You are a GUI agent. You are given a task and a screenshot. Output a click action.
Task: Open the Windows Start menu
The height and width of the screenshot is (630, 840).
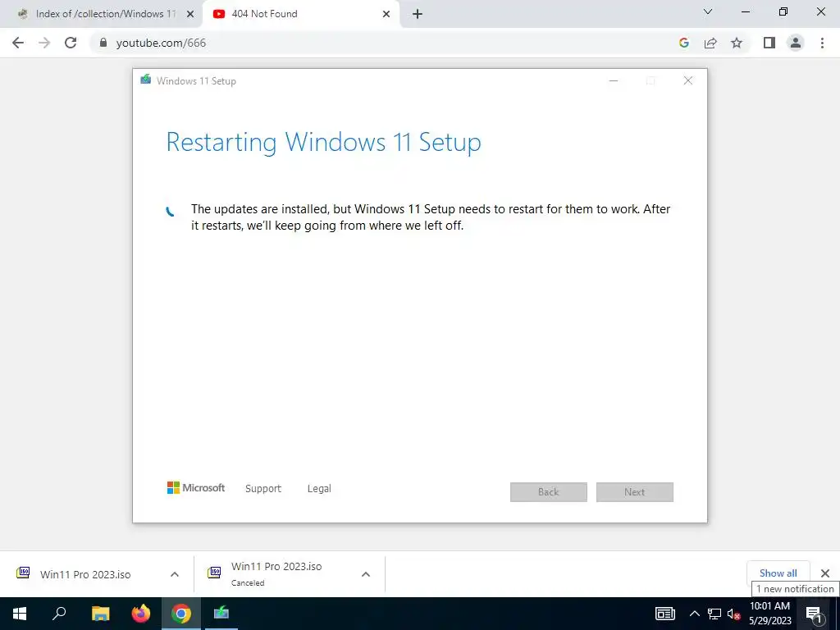[20, 614]
